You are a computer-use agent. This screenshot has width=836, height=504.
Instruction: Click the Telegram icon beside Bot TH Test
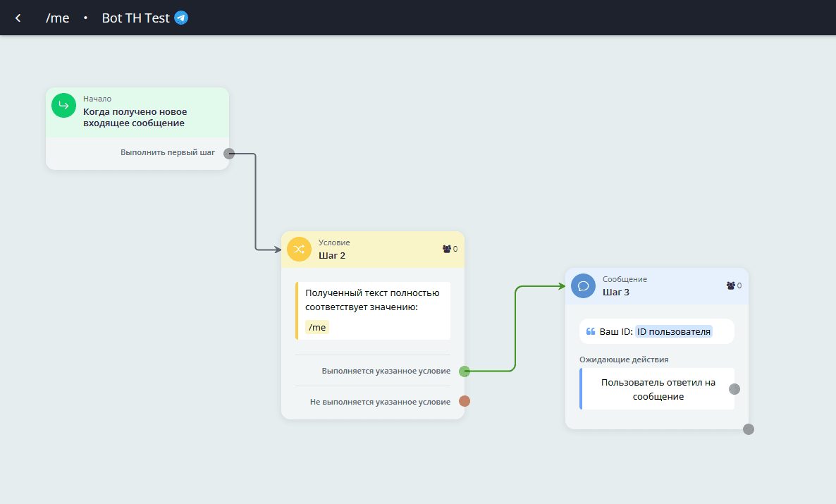coord(181,18)
